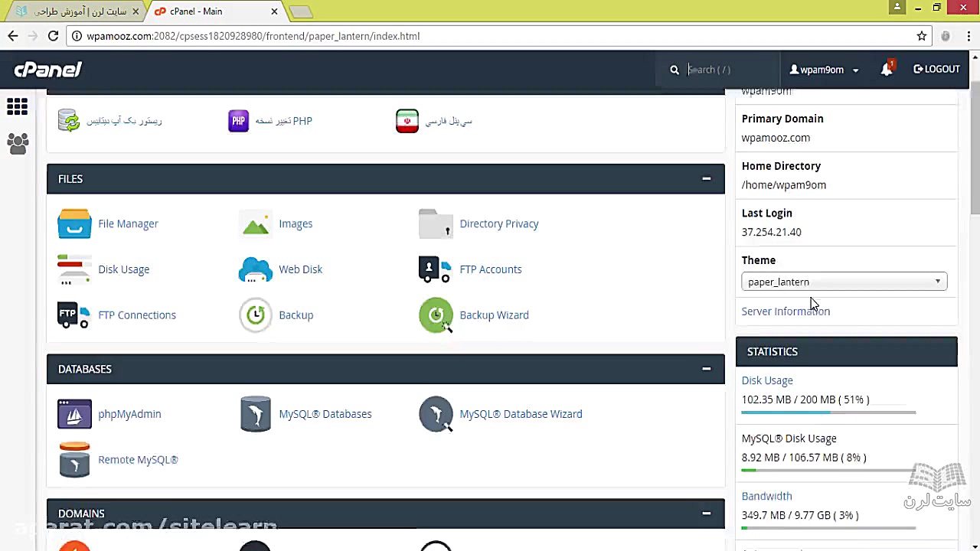Click the FTP Accounts link text
Screen dimensions: 980x551
tap(490, 269)
